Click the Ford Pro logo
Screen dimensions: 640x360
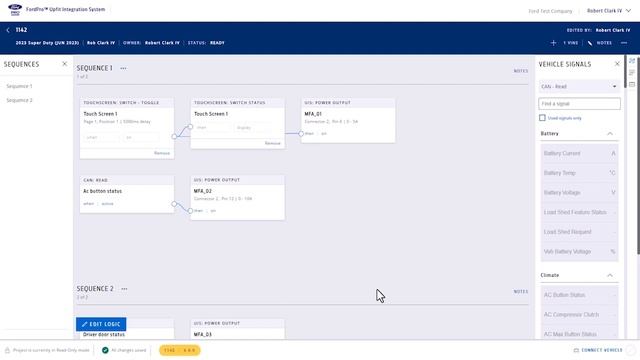click(x=15, y=9)
